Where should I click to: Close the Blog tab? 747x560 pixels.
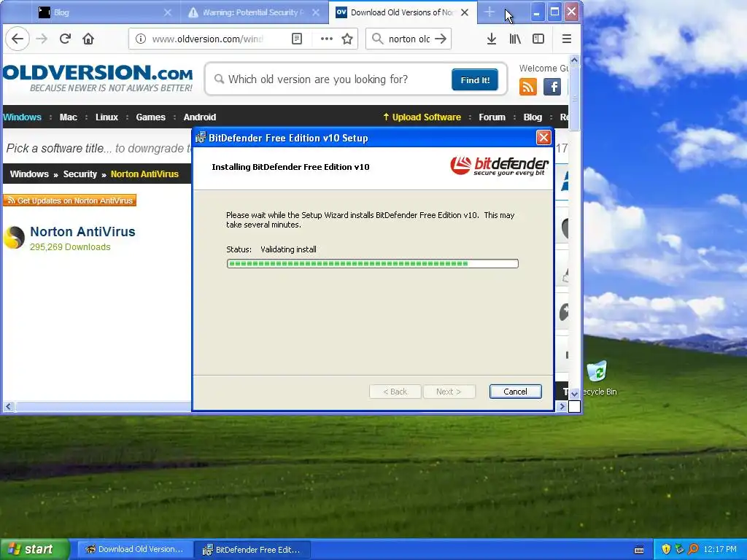(168, 12)
